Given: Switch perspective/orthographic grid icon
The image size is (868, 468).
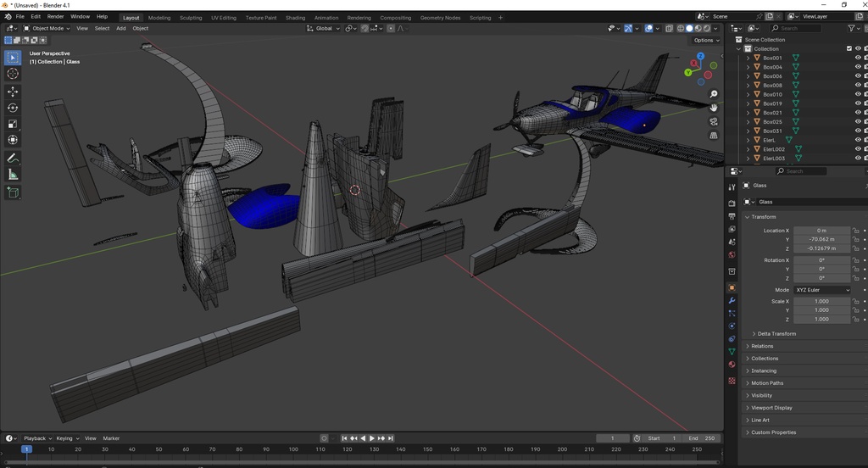Looking at the screenshot, I should 714,135.
